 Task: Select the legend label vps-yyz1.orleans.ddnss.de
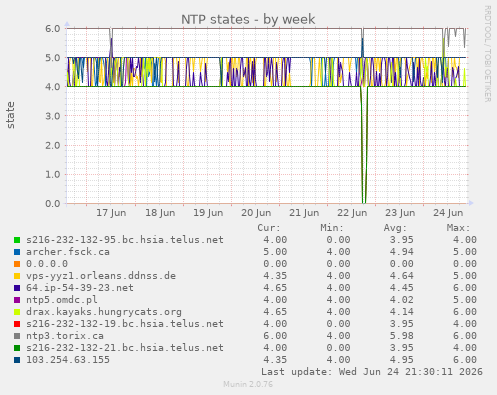[x=101, y=276]
